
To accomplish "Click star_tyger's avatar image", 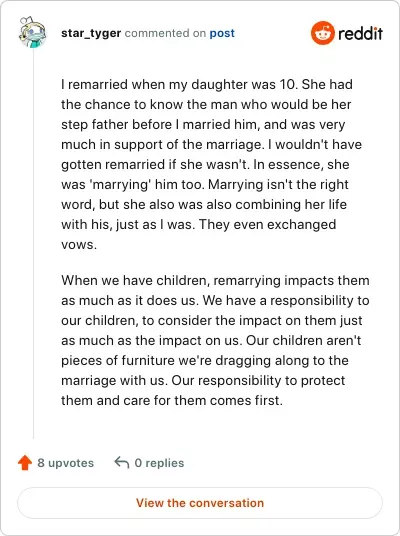I will click(x=32, y=32).
